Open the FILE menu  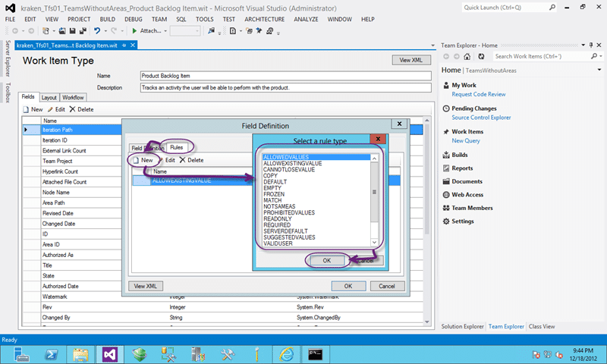[10, 20]
